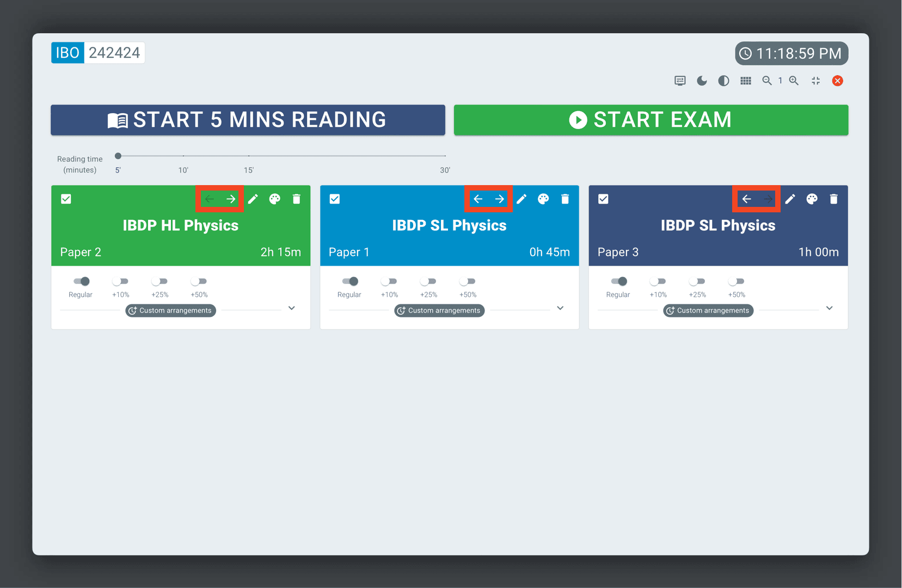Viewport: 902px width, 588px height.
Task: Toggle Regular time switch on Paper 1
Action: coord(351,281)
